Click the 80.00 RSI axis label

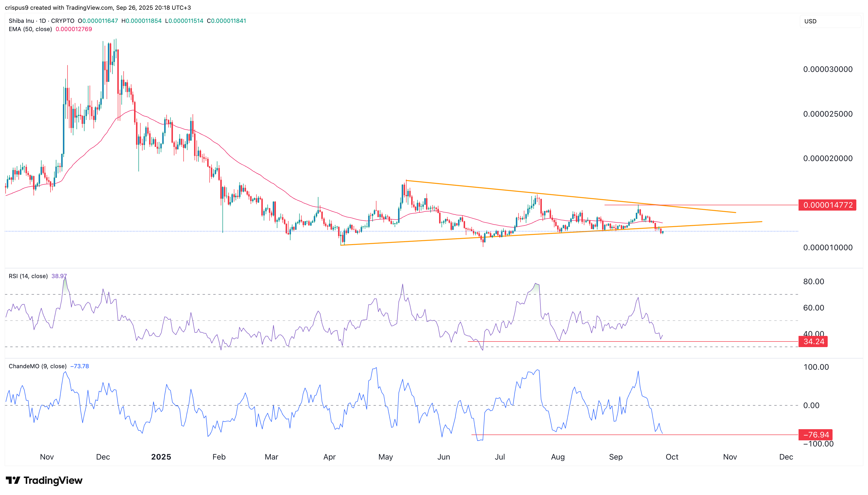pyautogui.click(x=813, y=282)
